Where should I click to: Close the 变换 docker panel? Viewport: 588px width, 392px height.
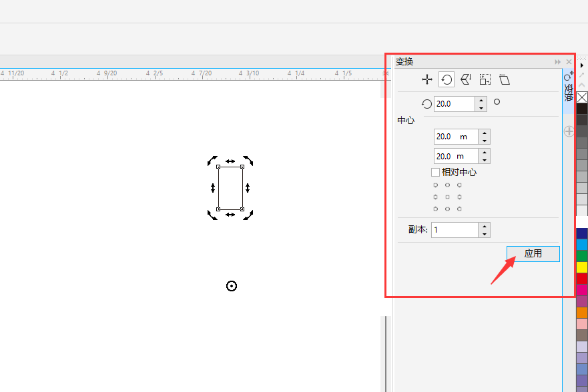tap(569, 62)
